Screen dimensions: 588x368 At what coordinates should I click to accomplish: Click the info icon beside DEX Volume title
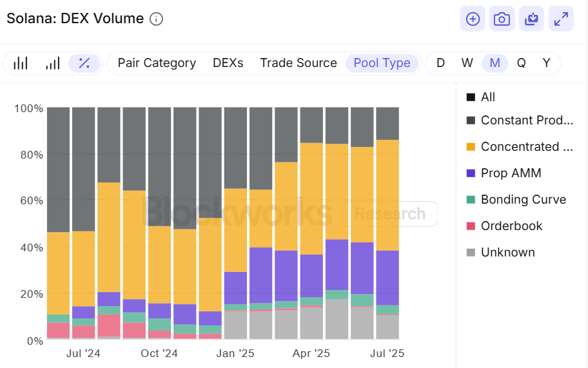click(156, 19)
